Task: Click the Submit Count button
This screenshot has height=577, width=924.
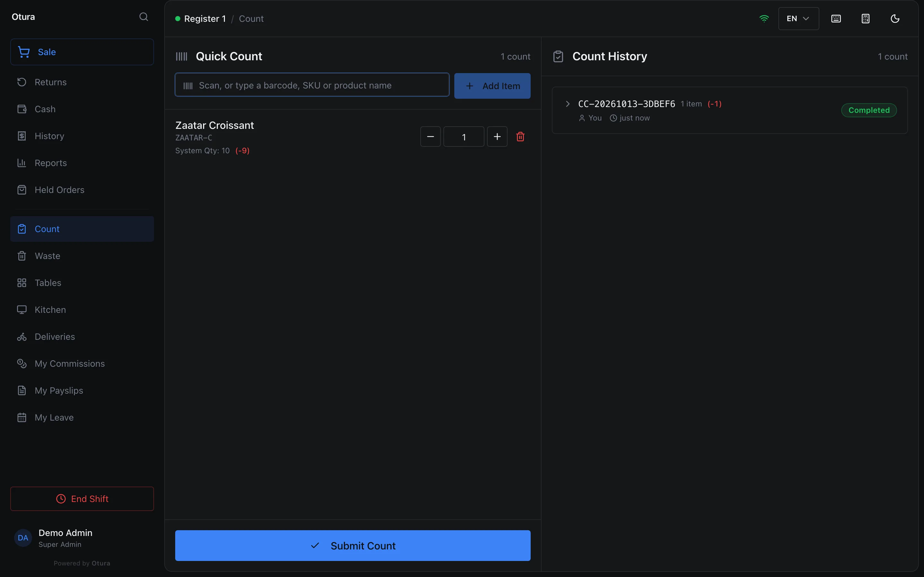Action: pyautogui.click(x=352, y=545)
